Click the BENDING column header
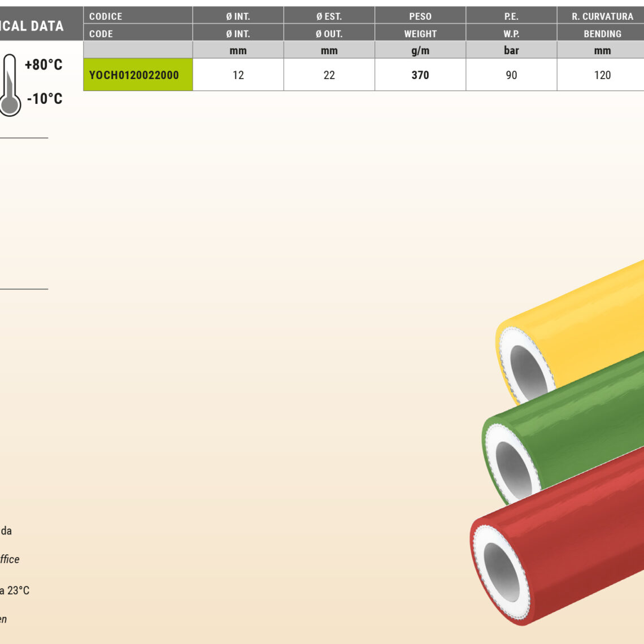This screenshot has height=644, width=644. click(602, 34)
